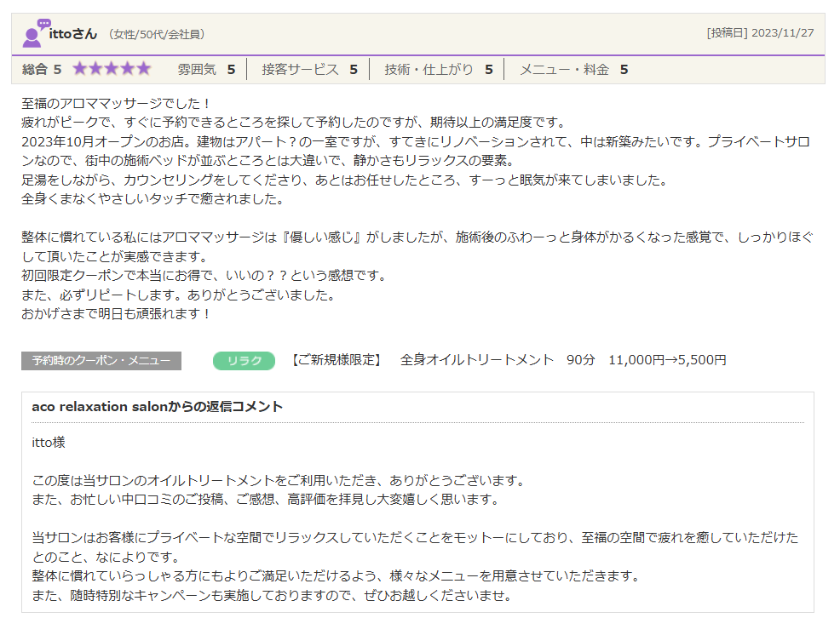Click the メニュー・料金 5 rating item
The image size is (840, 618).
click(573, 70)
